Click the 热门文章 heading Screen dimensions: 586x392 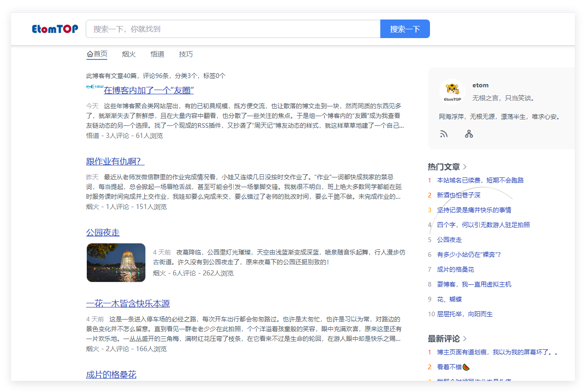[x=444, y=167]
